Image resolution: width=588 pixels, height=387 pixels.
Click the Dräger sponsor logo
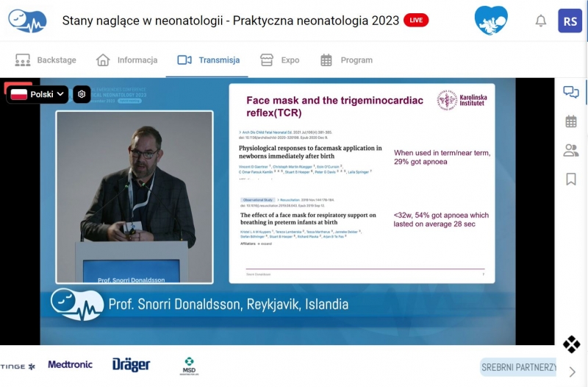(131, 365)
